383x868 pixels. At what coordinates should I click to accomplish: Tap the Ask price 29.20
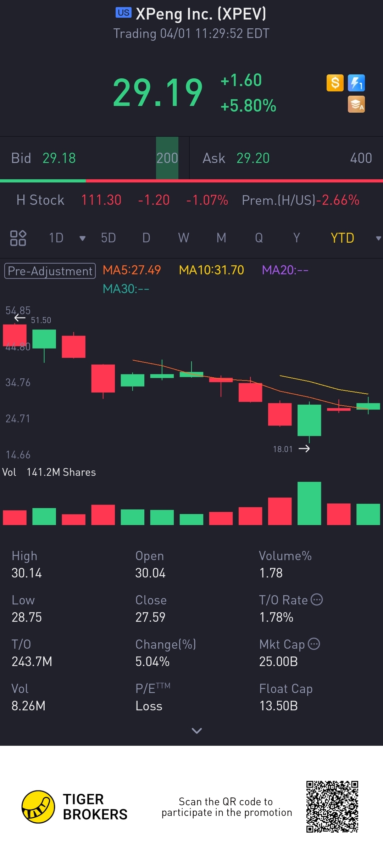coord(253,158)
